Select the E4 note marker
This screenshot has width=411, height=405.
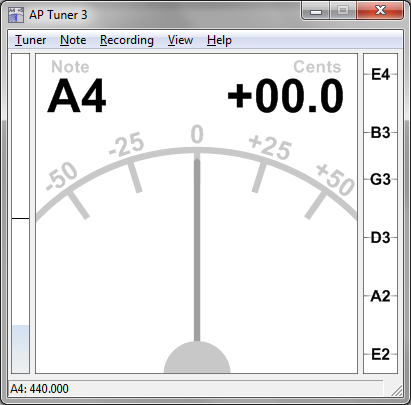click(380, 74)
